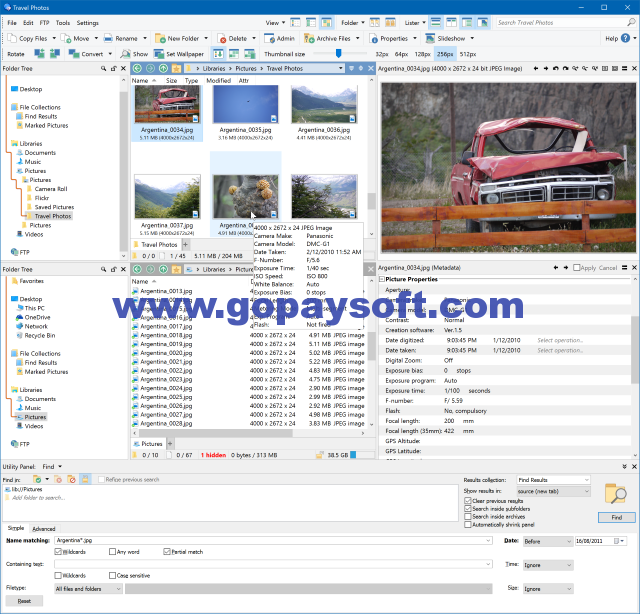Click previous arrow in Metadata panel header
Viewport: 640px width, 614px height.
point(556,268)
